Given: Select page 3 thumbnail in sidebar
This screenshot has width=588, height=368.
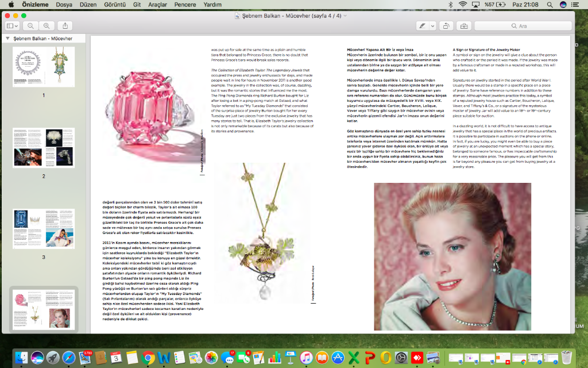Looking at the screenshot, I should coord(44,228).
